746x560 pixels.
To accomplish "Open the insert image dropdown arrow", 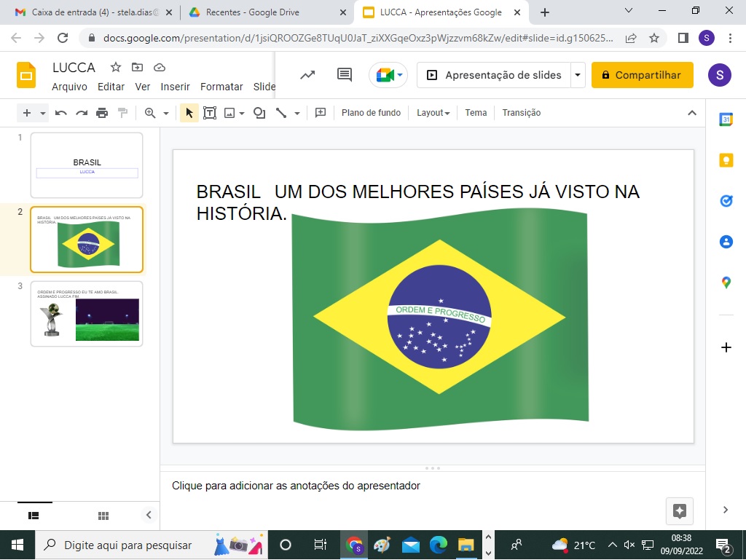I will point(242,113).
